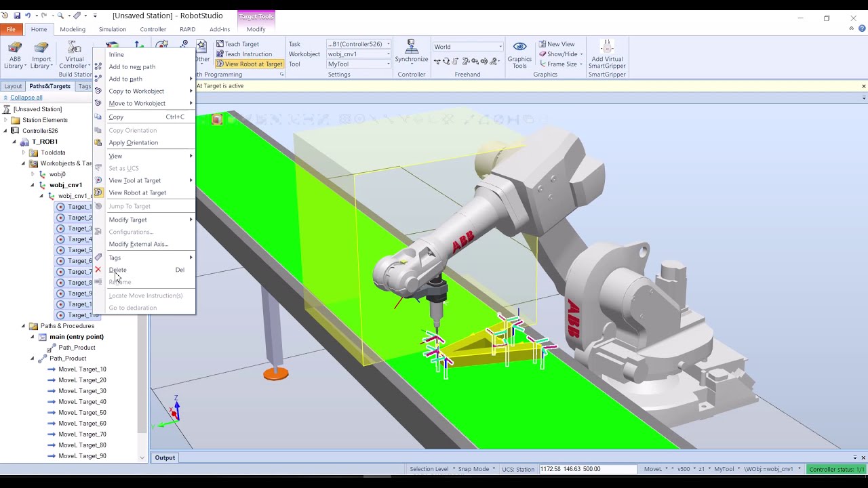Open the Snap Mode dropdown in status bar
The width and height of the screenshot is (868, 488).
click(x=476, y=469)
